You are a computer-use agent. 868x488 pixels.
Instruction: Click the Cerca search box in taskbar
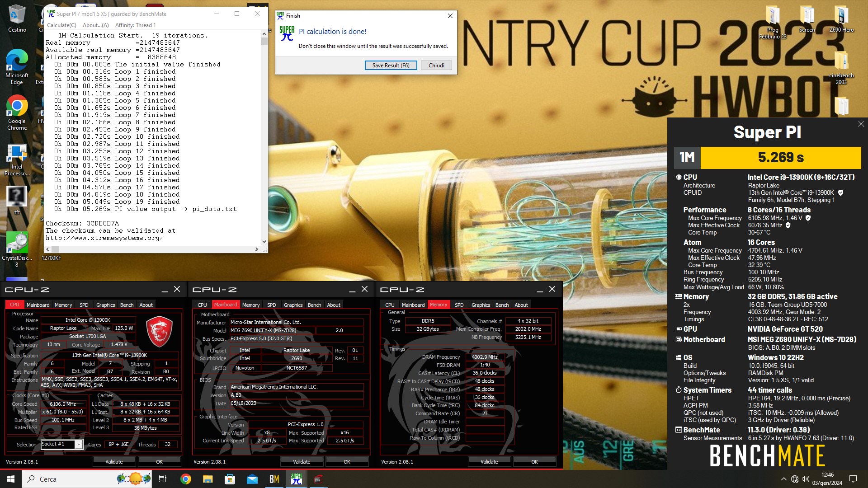[68, 479]
